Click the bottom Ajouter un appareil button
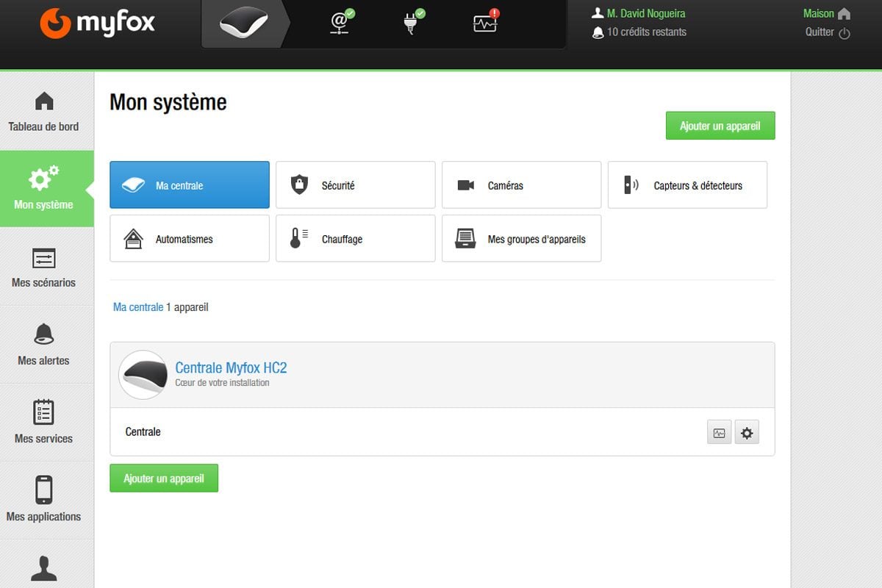Image resolution: width=882 pixels, height=588 pixels. click(164, 478)
